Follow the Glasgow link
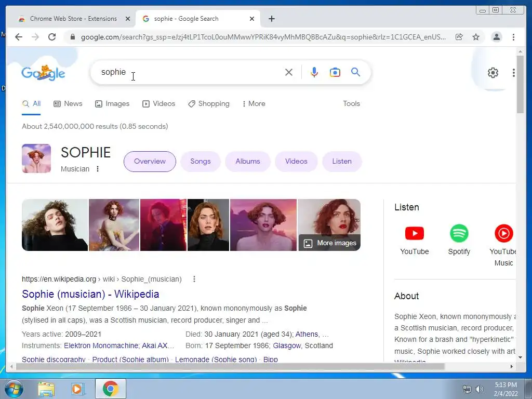 [x=287, y=345]
